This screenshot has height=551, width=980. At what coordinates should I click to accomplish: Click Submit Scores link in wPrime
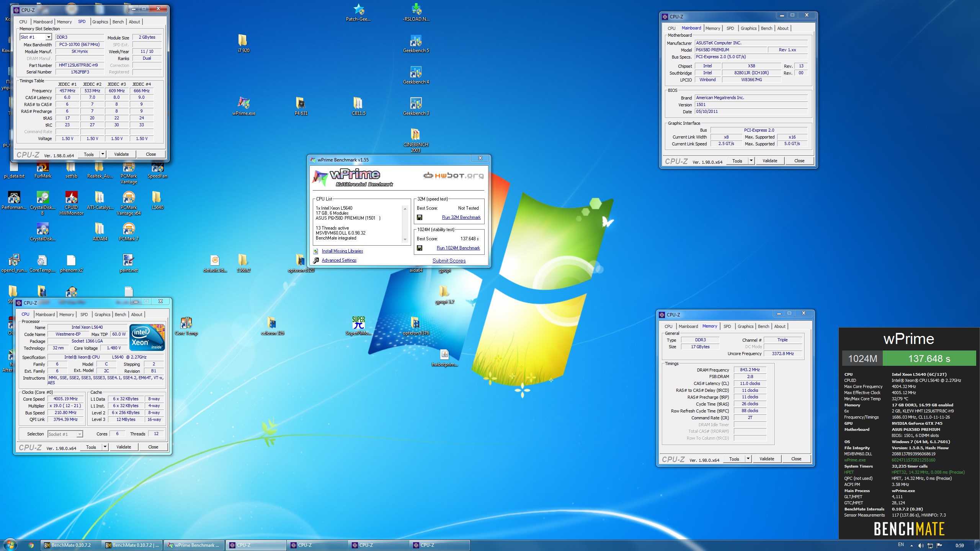click(449, 261)
